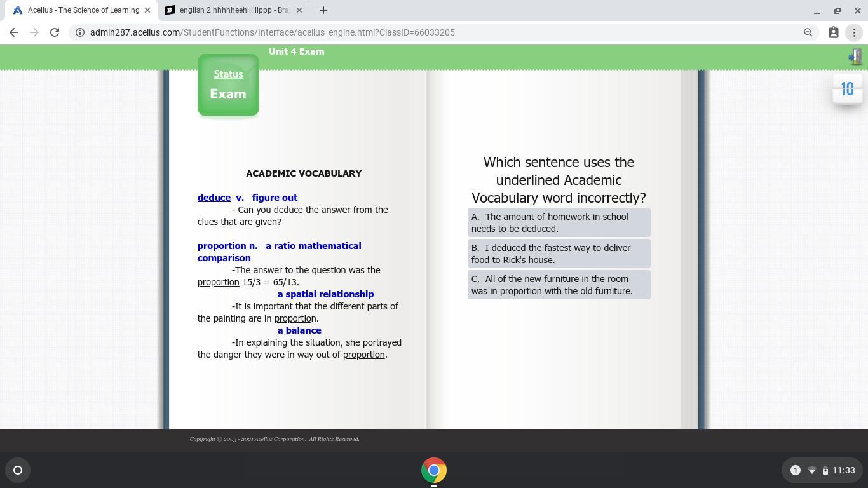Screen dimensions: 868x488
Task: Click the 'ACADEMIC VOCABULARY' title
Action: click(304, 173)
